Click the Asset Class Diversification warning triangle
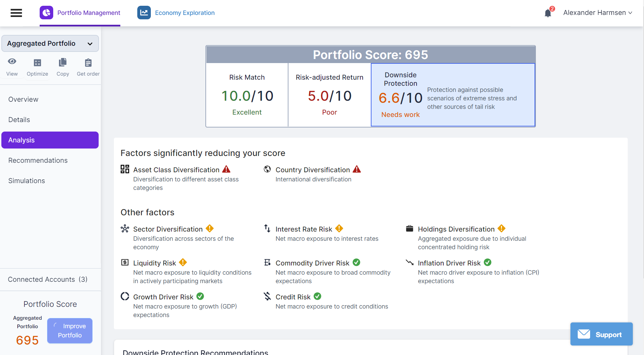 226,169
